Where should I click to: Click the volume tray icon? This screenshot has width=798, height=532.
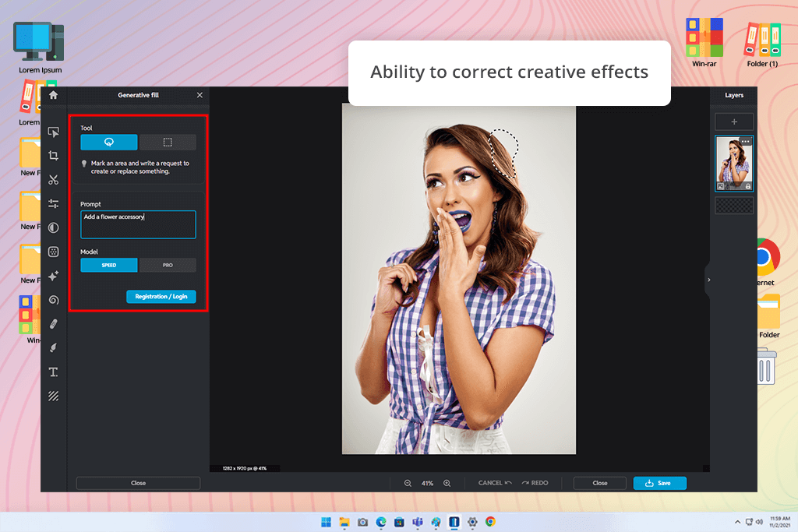759,522
